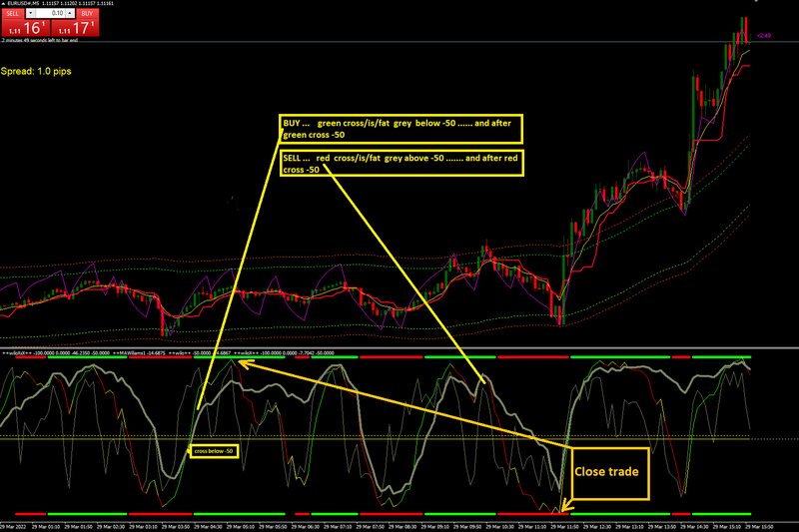Image resolution: width=799 pixels, height=532 pixels.
Task: Click the EURUSD#,M5 chart title text
Action: [23, 3]
